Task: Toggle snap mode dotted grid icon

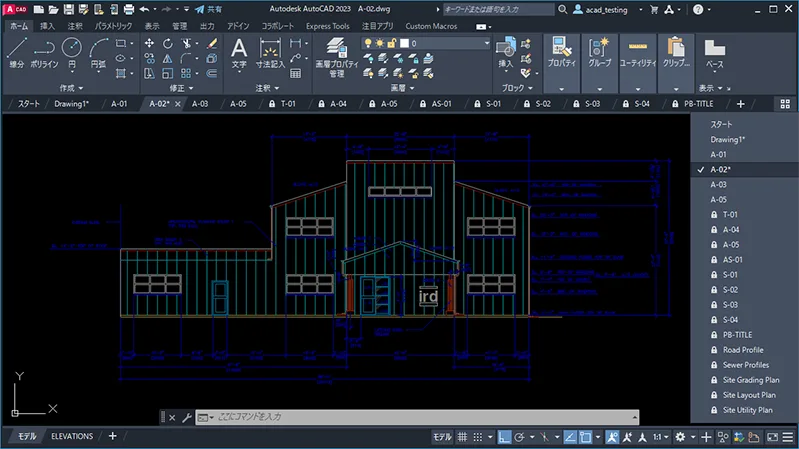Action: pos(477,437)
